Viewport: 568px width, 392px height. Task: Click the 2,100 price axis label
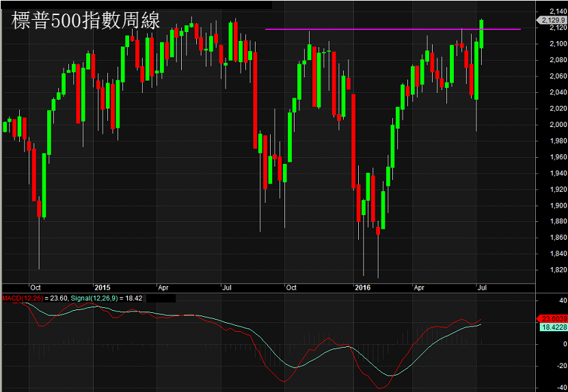pyautogui.click(x=558, y=44)
